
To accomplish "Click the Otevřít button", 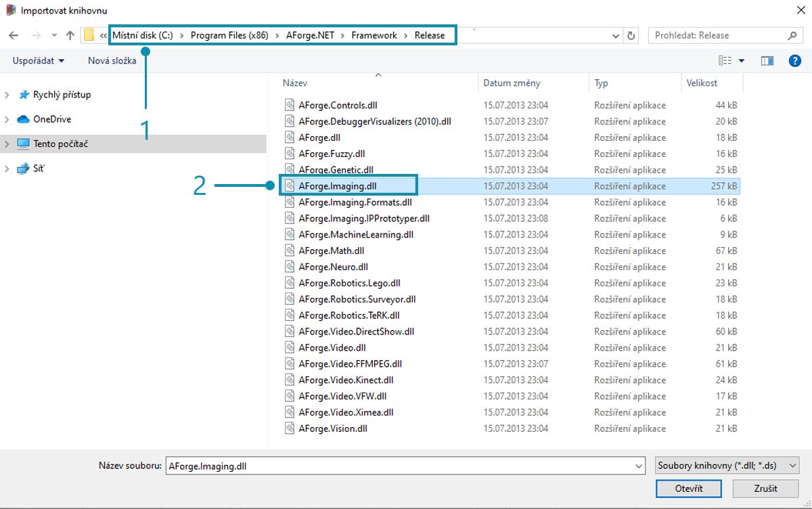I will click(x=689, y=488).
